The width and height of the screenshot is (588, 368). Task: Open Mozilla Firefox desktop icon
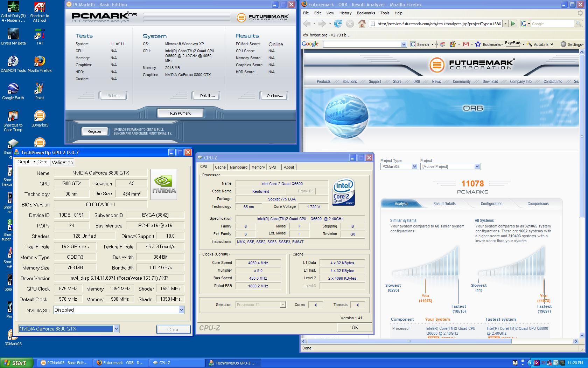pyautogui.click(x=40, y=64)
